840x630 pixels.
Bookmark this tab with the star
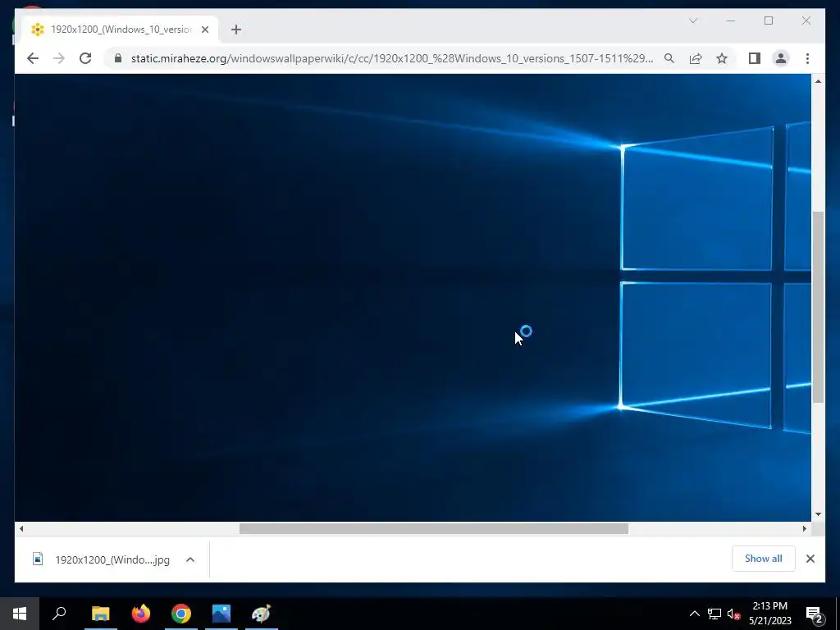(722, 58)
